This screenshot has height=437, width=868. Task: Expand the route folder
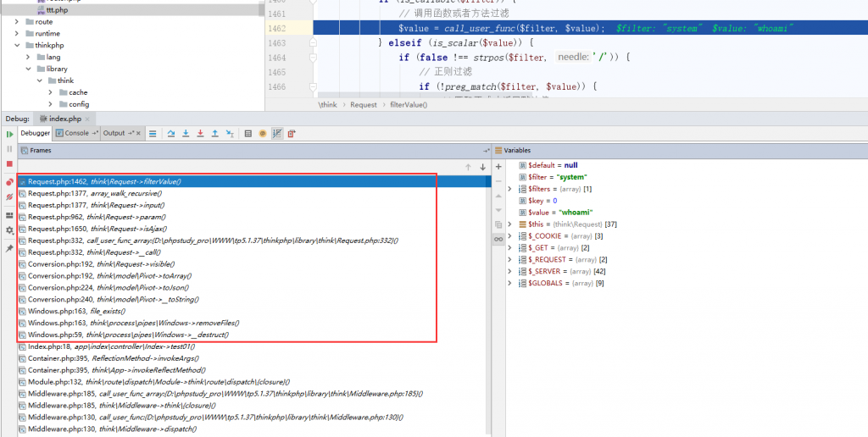(x=17, y=21)
